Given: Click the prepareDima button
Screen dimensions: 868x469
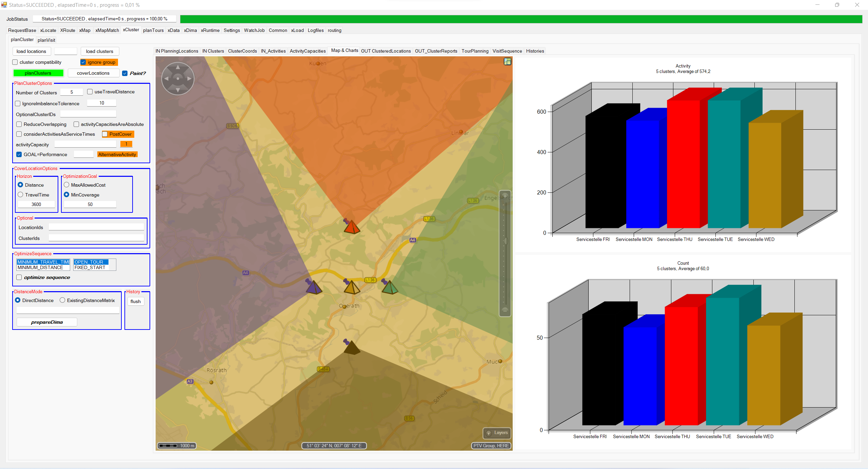Looking at the screenshot, I should point(47,322).
